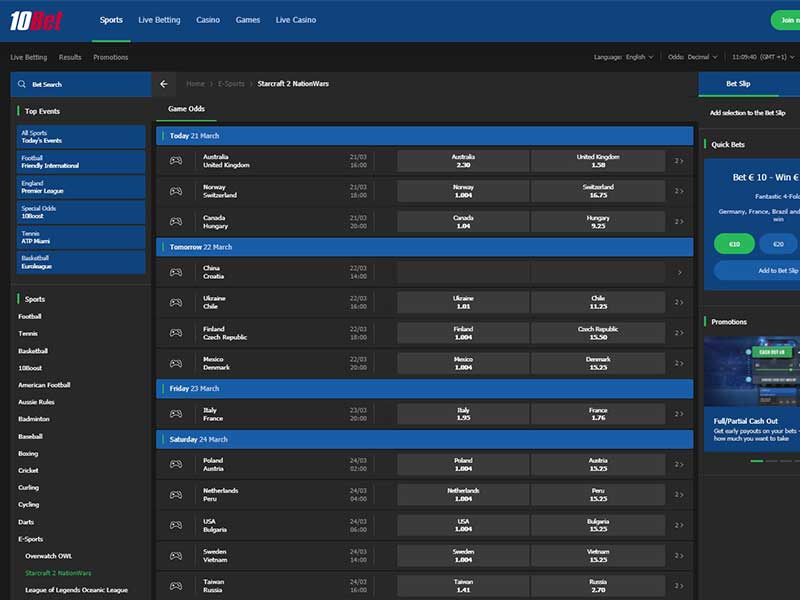Collapse the E-Sports sidebar category
The width and height of the screenshot is (800, 600).
(31, 539)
